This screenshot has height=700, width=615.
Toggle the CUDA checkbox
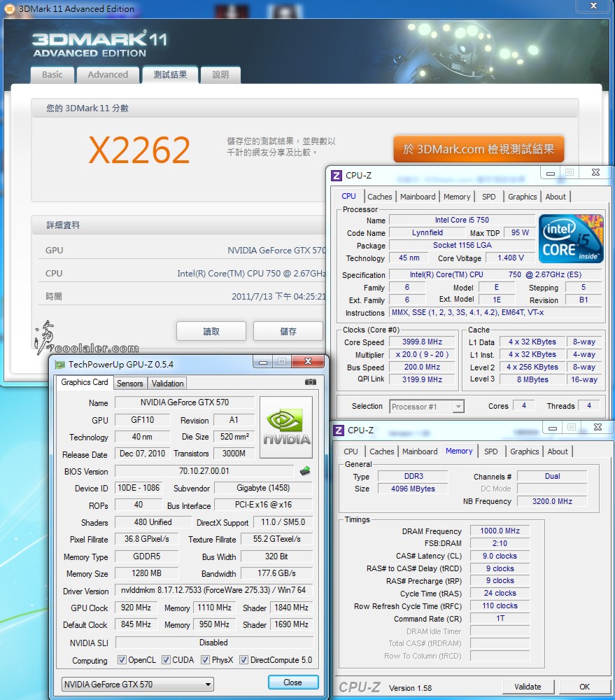[166, 660]
